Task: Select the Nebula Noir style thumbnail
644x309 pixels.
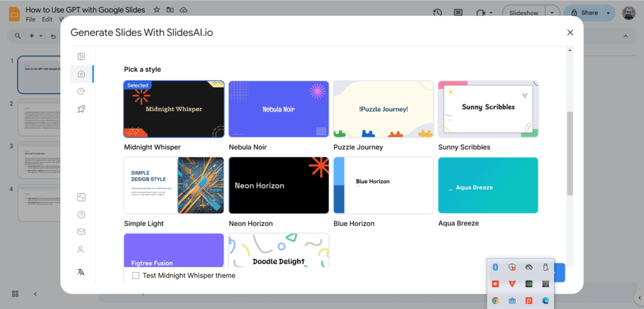Action: [279, 109]
